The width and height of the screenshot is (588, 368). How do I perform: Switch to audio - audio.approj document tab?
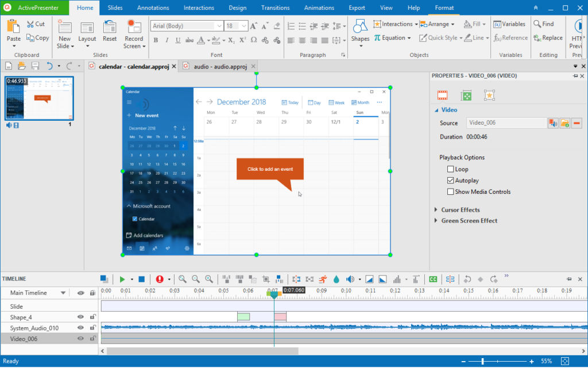(220, 67)
